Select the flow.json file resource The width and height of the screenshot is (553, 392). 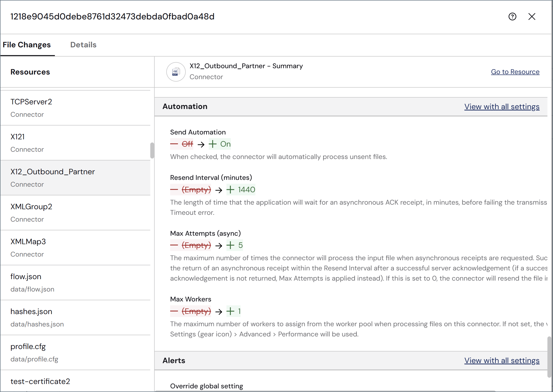click(75, 283)
